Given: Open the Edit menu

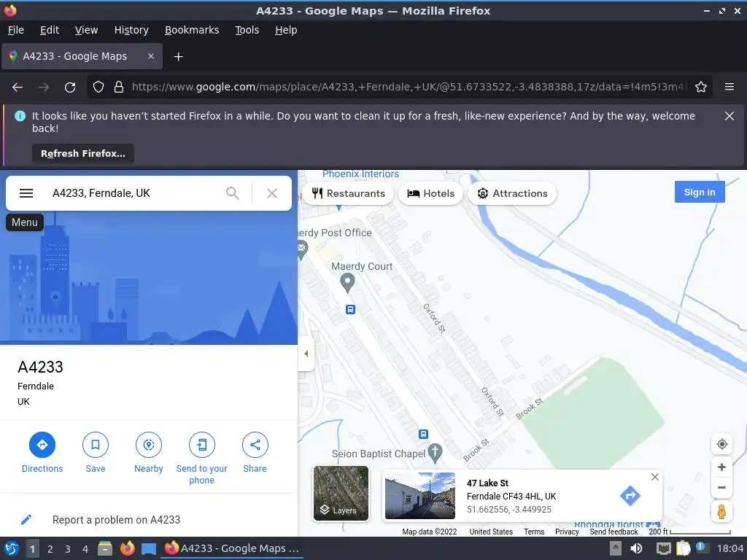Looking at the screenshot, I should coord(50,30).
